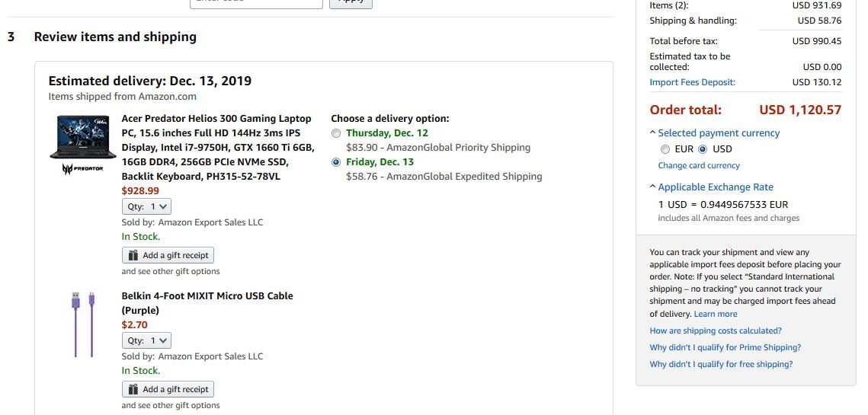Choose EUR as payment currency
This screenshot has width=868, height=415.
click(665, 149)
